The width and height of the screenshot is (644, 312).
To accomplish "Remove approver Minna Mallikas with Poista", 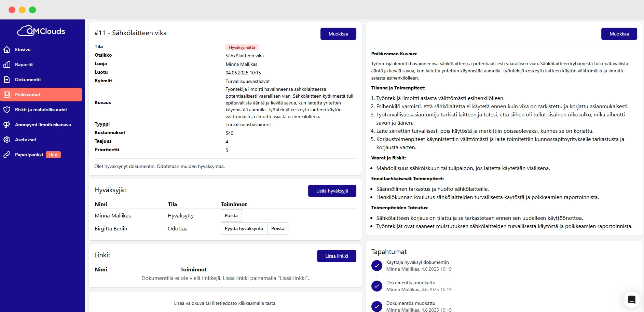I will [231, 215].
